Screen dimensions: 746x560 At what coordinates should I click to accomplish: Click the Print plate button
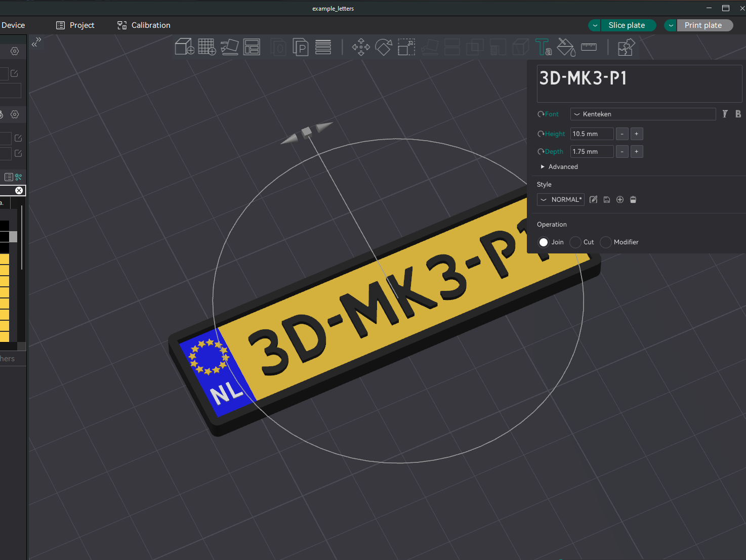pos(704,25)
